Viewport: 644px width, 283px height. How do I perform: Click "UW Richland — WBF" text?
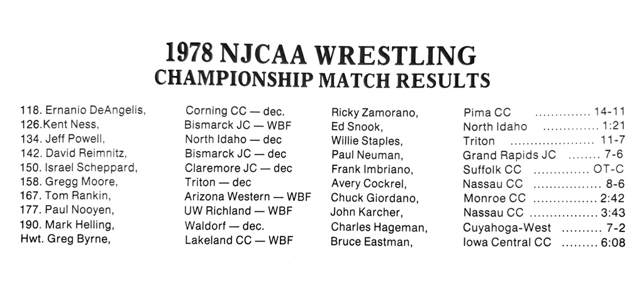pyautogui.click(x=240, y=211)
